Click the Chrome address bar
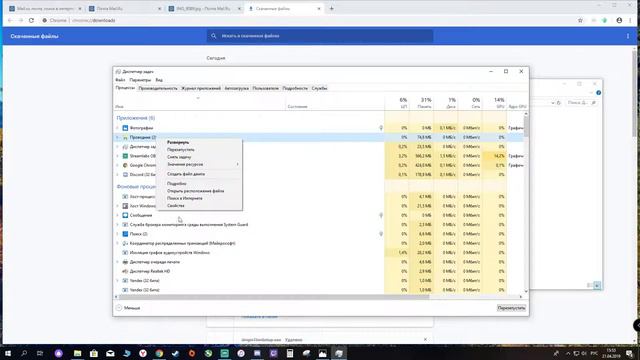640x360 pixels. 306,20
